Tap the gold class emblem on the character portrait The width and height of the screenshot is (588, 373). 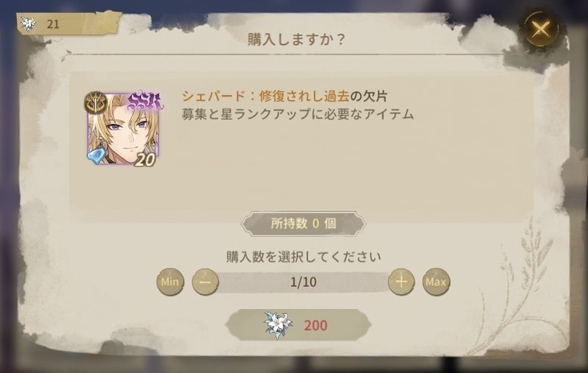(96, 102)
